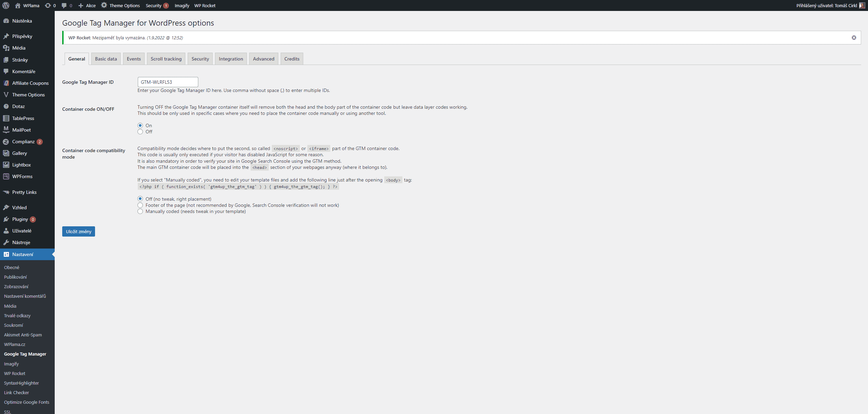Click the Uživatelé user icon

(6, 231)
